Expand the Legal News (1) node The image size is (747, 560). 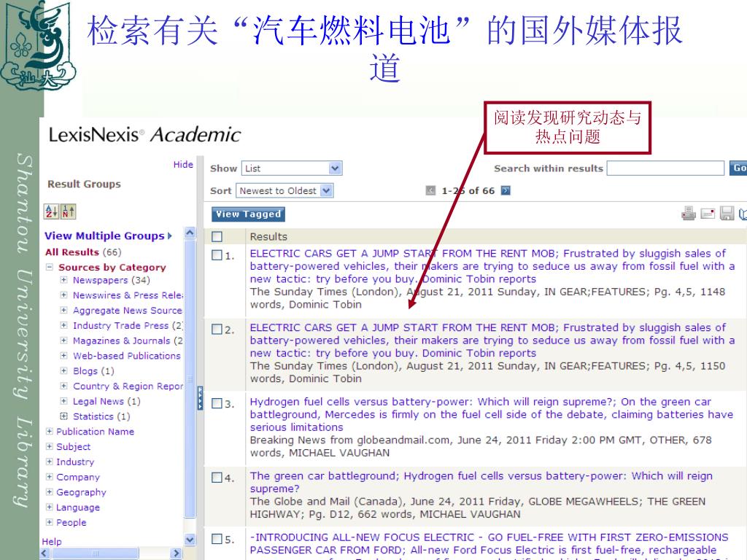pyautogui.click(x=63, y=401)
